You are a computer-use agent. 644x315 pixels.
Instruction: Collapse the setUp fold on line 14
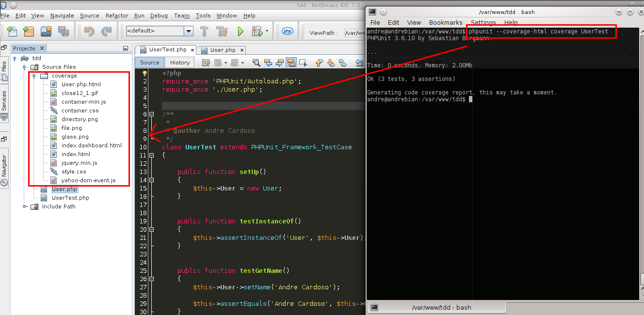pos(151,180)
